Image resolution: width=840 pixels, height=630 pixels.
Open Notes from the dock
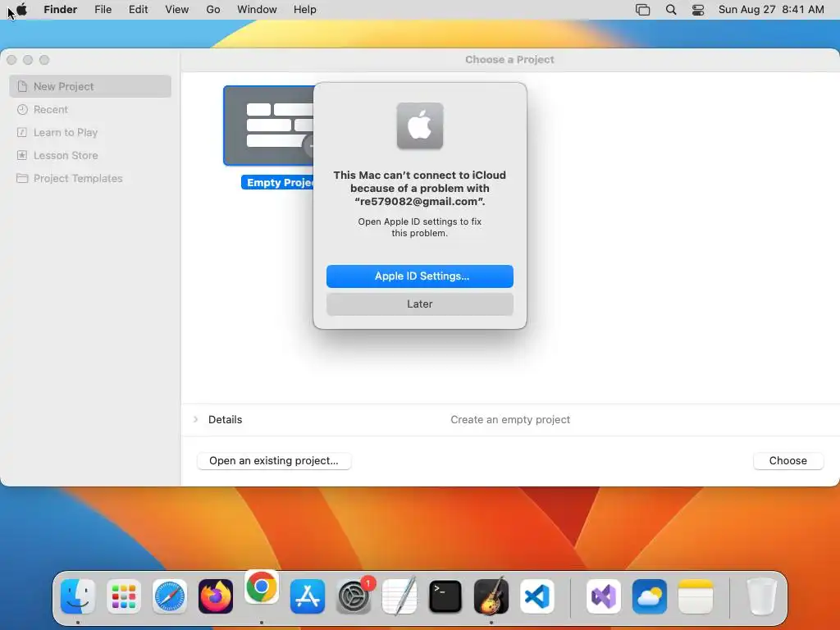pos(696,596)
